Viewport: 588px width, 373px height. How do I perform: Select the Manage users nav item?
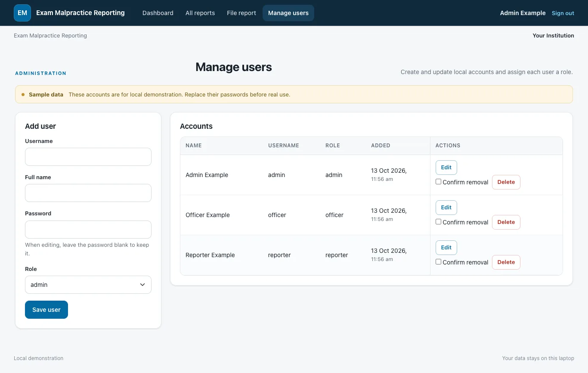tap(288, 13)
